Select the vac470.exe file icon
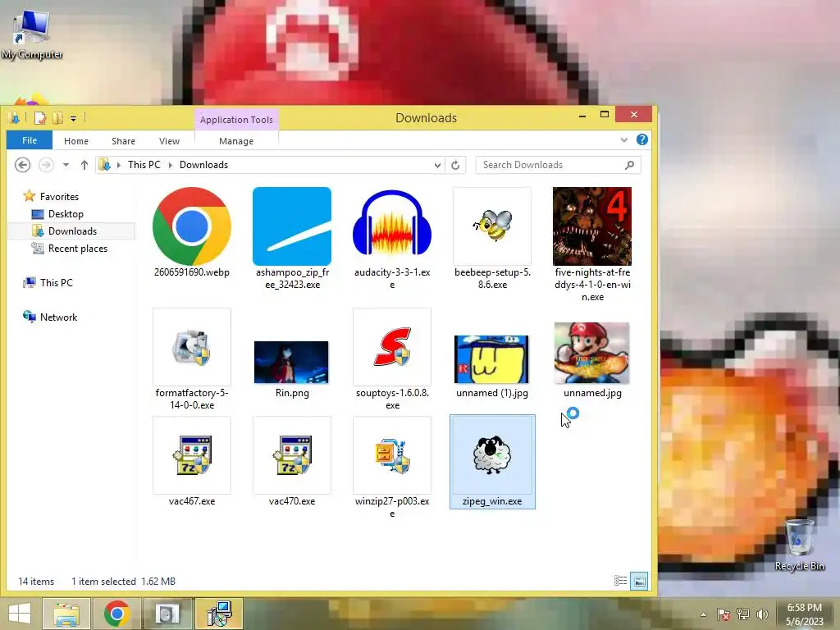 click(x=292, y=455)
